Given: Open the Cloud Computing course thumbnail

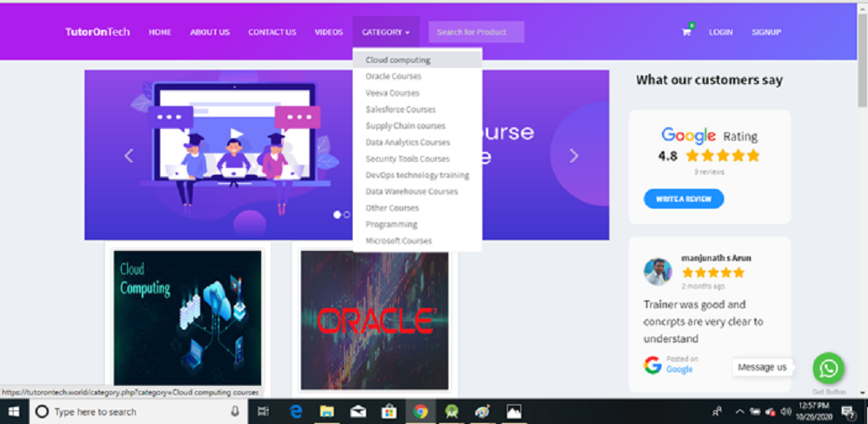Looking at the screenshot, I should coord(187,318).
